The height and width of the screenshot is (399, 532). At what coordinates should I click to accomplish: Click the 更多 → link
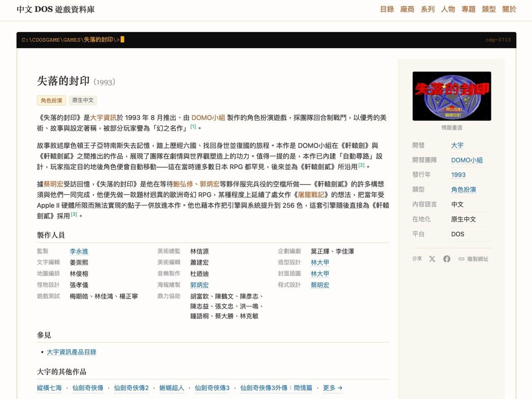click(333, 388)
